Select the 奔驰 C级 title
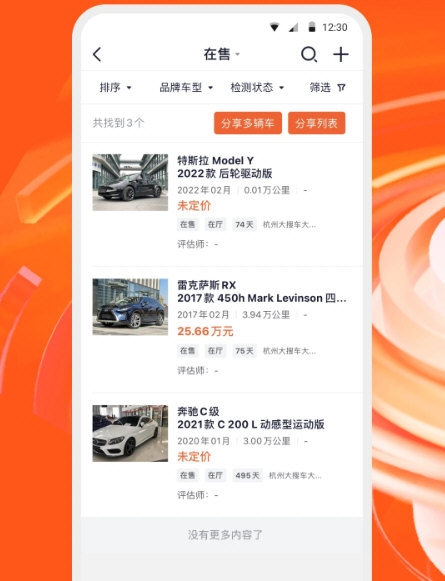Image resolution: width=445 pixels, height=581 pixels. 198,411
